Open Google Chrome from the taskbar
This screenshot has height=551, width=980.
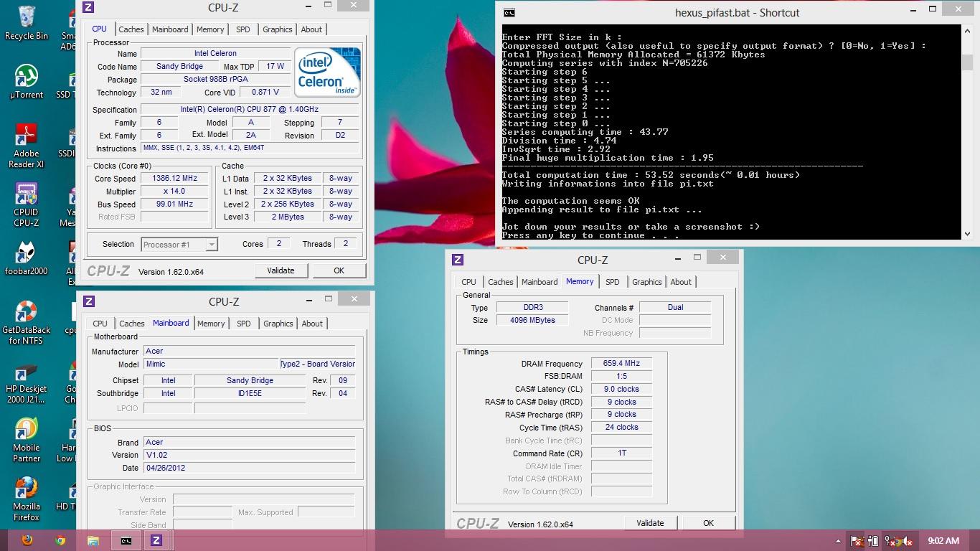pos(60,541)
